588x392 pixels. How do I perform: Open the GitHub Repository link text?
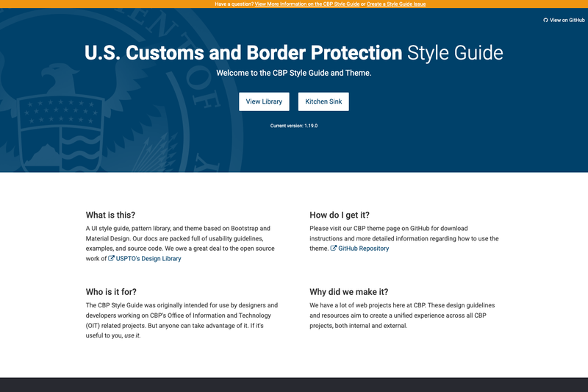tap(363, 249)
